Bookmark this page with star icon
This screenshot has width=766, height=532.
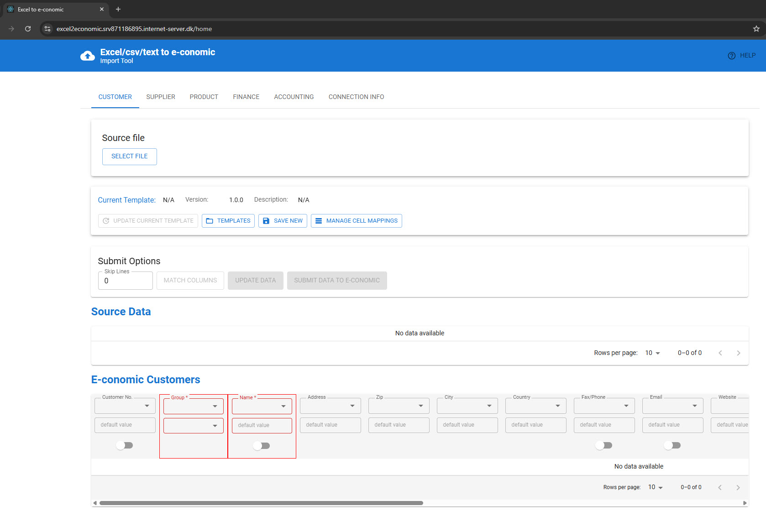pos(756,29)
